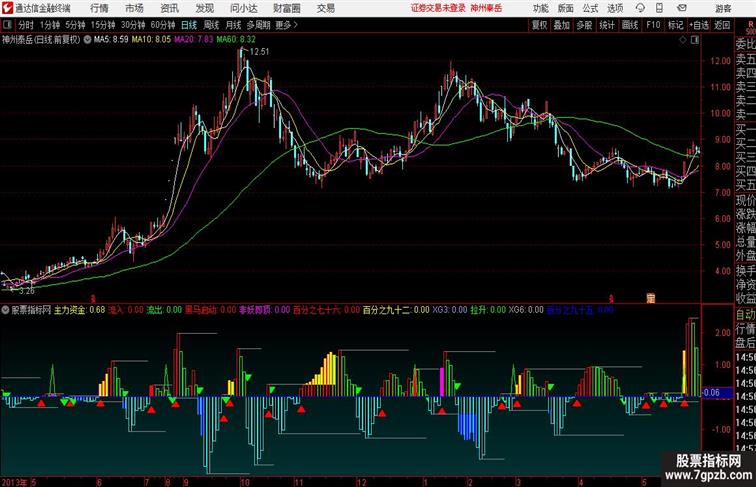
Task: Switch to the 1分钟 period
Action: coord(50,25)
